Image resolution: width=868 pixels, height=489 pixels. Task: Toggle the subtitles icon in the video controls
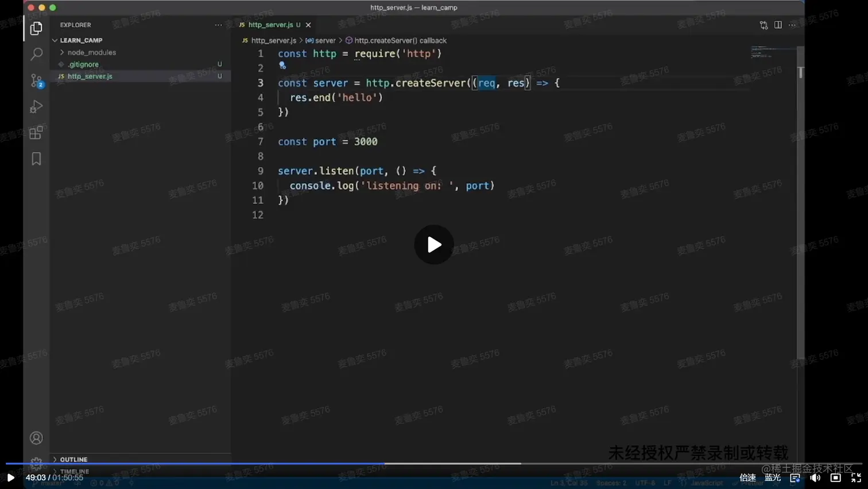[x=795, y=478]
